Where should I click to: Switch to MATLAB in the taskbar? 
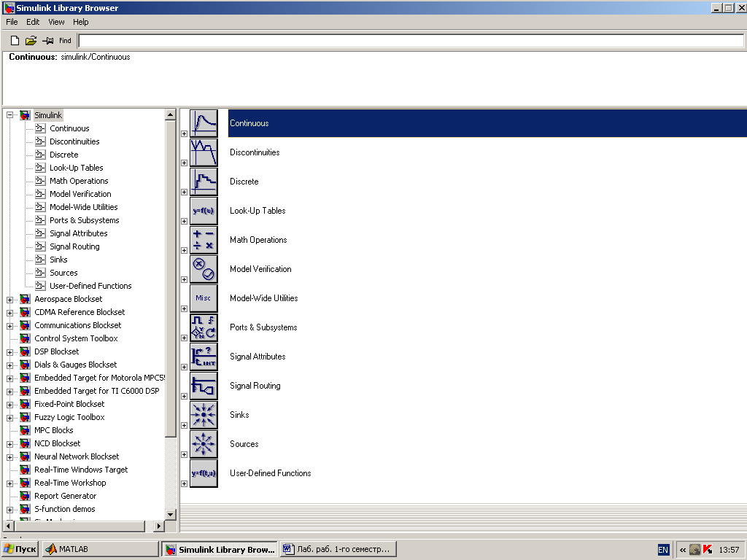(101, 549)
